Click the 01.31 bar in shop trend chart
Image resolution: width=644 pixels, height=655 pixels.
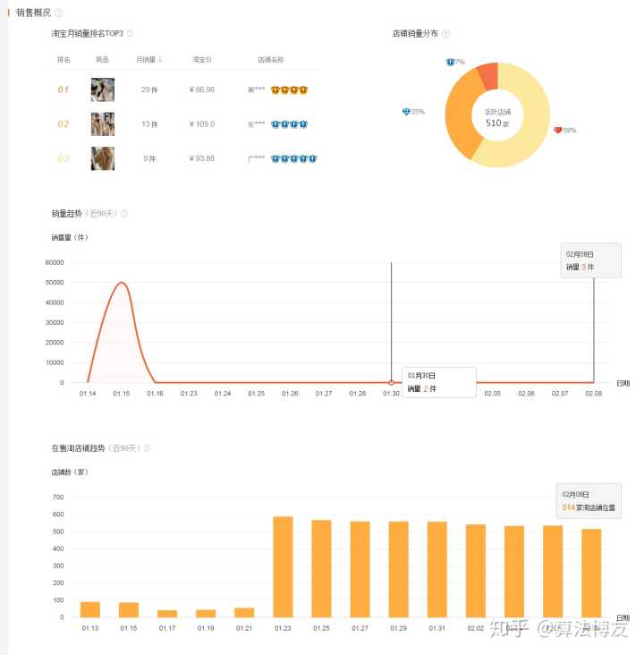(436, 569)
